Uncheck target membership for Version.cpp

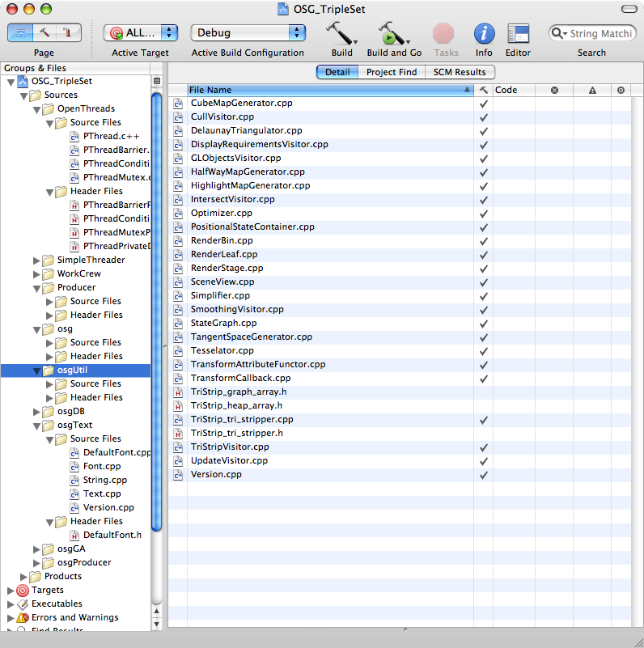click(484, 475)
